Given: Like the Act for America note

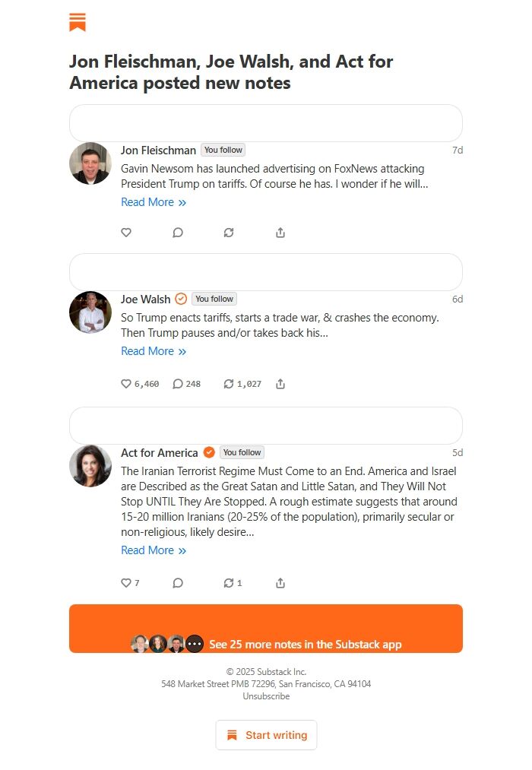Looking at the screenshot, I should (x=126, y=583).
